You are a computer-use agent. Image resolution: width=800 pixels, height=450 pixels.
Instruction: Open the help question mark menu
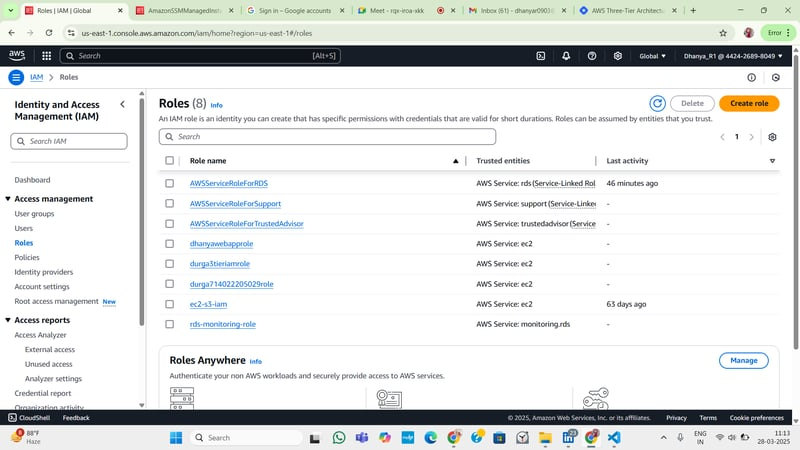(x=592, y=56)
